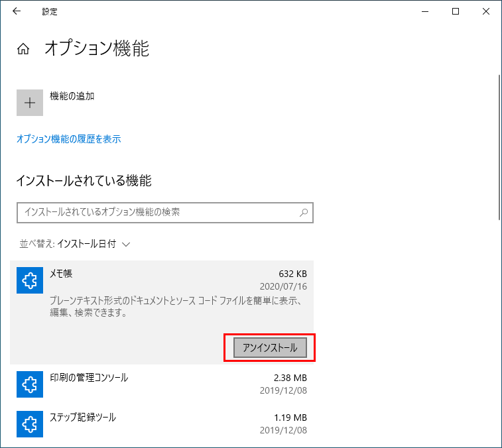Click the 2.38 MB size value
Viewport: 502px width, 448px height.
click(x=290, y=378)
